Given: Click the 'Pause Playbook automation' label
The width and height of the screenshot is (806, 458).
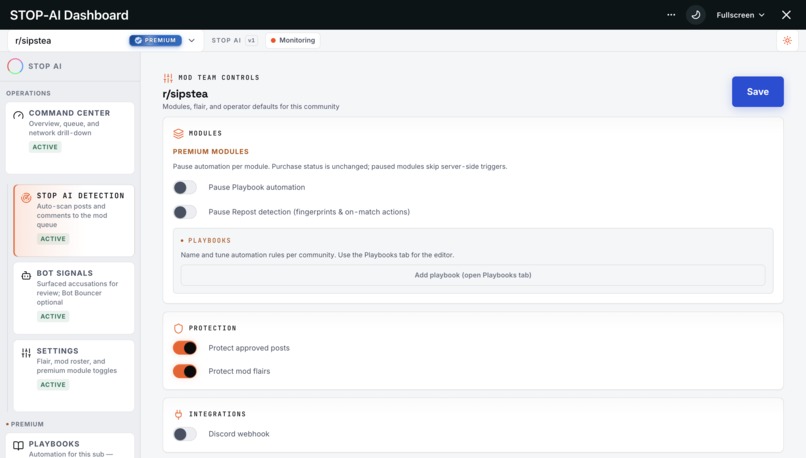Looking at the screenshot, I should 257,188.
